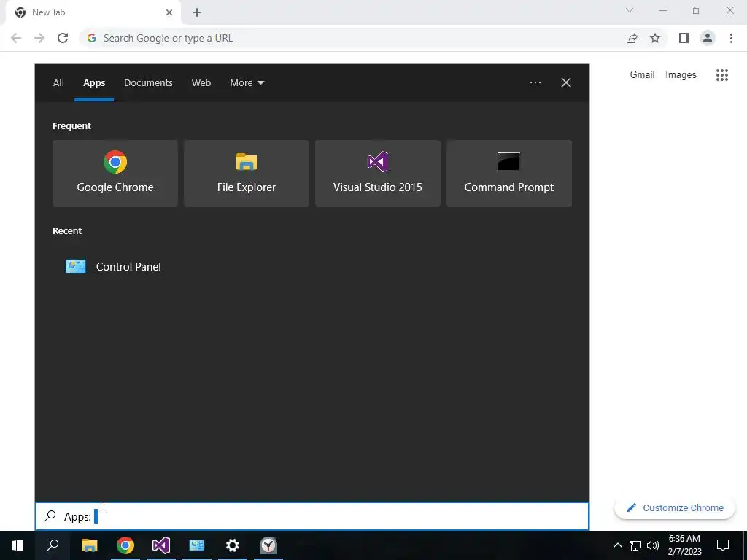This screenshot has width=747, height=560.
Task: Open Chrome from the taskbar
Action: pyautogui.click(x=125, y=545)
